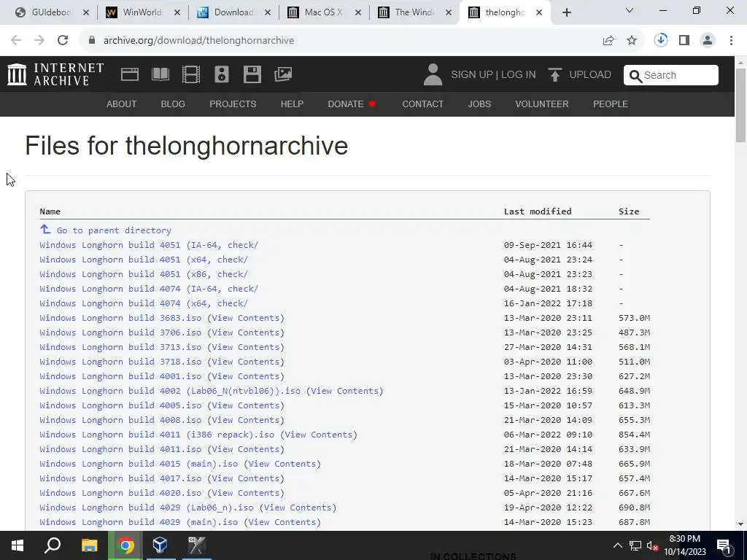Click the search magnifier icon in Archive search
This screenshot has height=560, width=747.
[635, 76]
